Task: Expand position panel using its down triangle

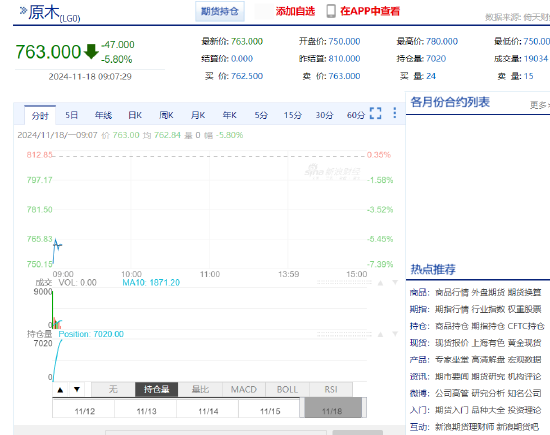Action: [395, 334]
